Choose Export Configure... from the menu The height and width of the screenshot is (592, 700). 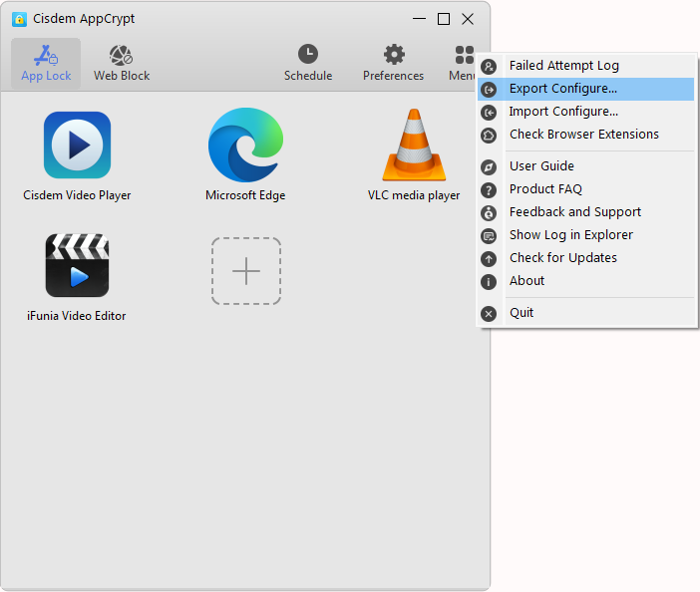(x=562, y=89)
